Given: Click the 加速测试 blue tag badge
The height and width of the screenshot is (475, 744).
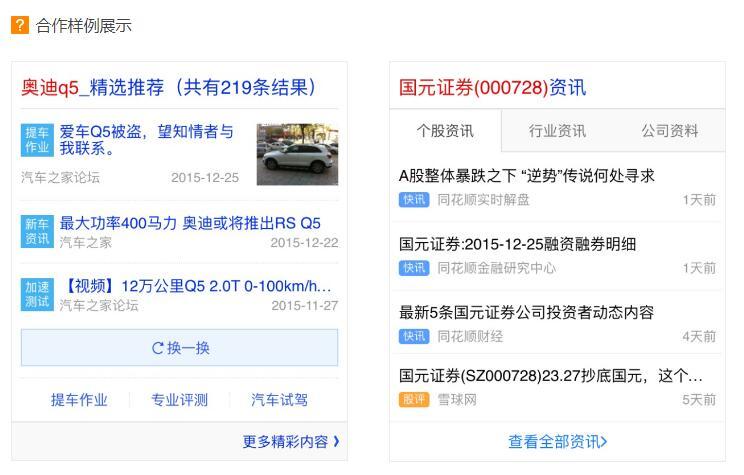Looking at the screenshot, I should click(x=37, y=294).
